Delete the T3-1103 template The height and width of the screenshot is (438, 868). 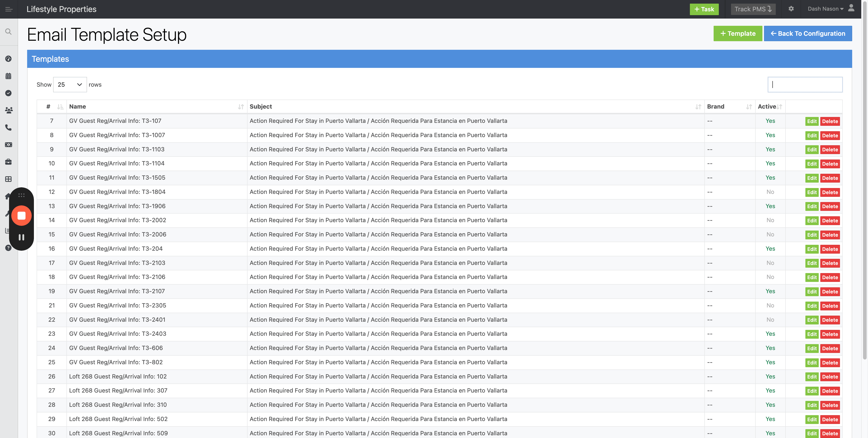[x=830, y=150]
